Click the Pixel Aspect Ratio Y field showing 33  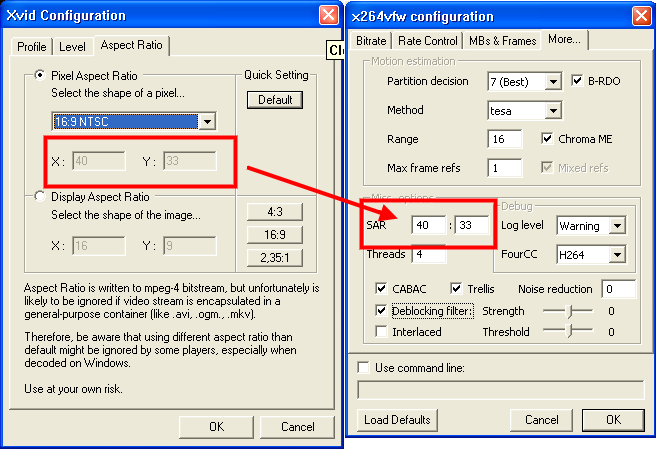pyautogui.click(x=190, y=161)
